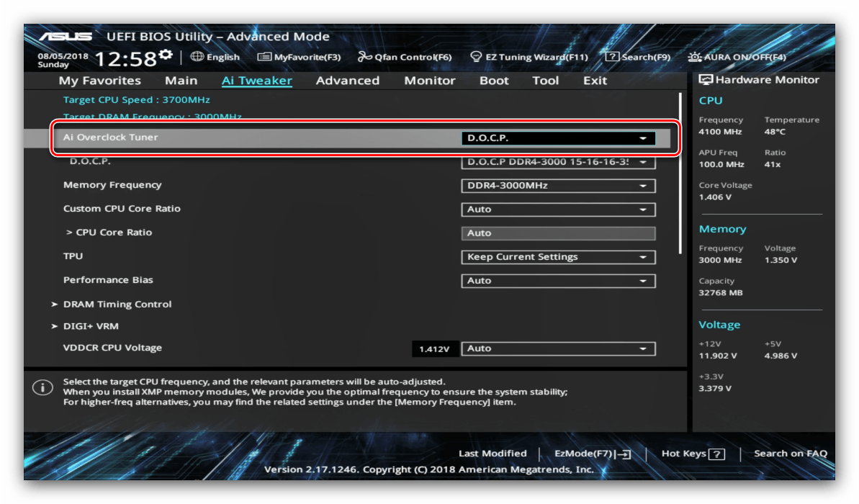Open the Memory Frequency DDR4-3000MHz dropdown

point(558,186)
